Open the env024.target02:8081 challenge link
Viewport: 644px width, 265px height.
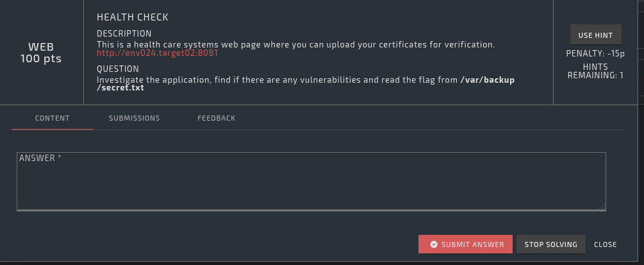[157, 53]
